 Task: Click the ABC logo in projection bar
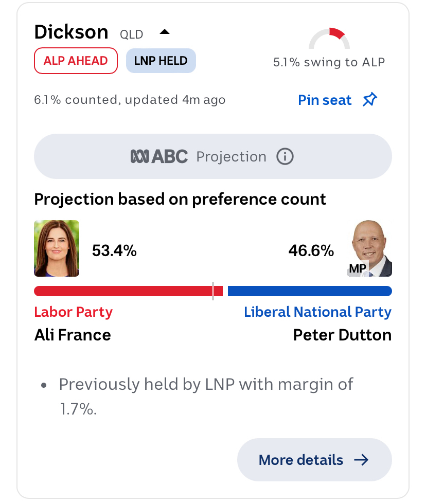tap(159, 156)
